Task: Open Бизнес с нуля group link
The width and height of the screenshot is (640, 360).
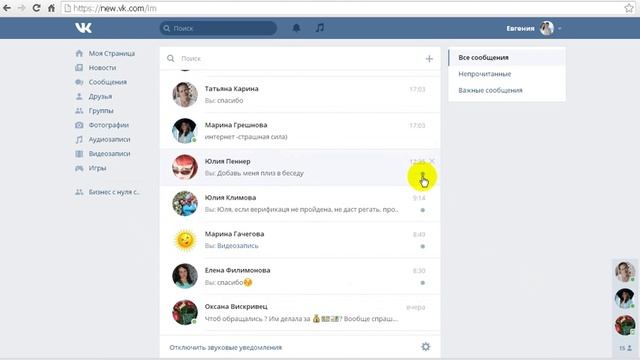Action: coord(114,192)
